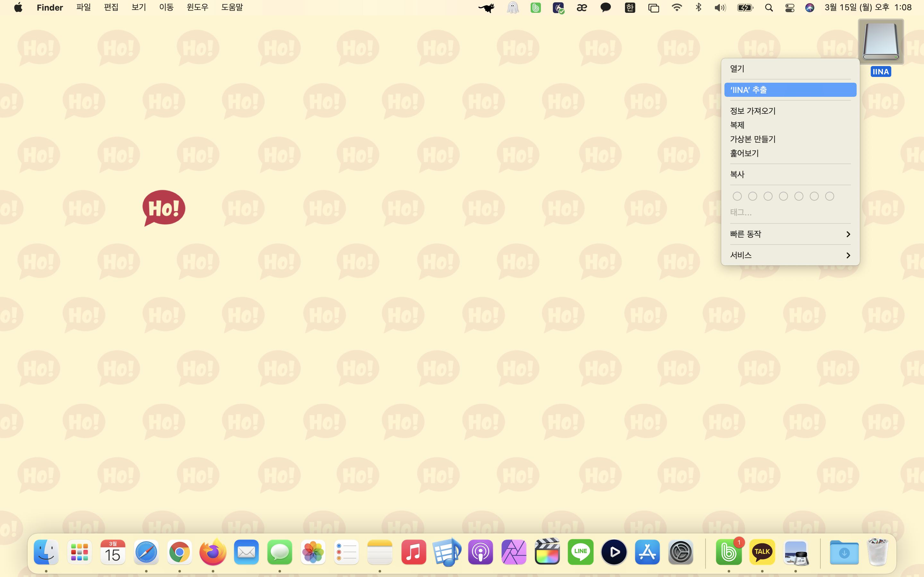Open the volume control in the menu bar
This screenshot has width=924, height=577.
(720, 8)
